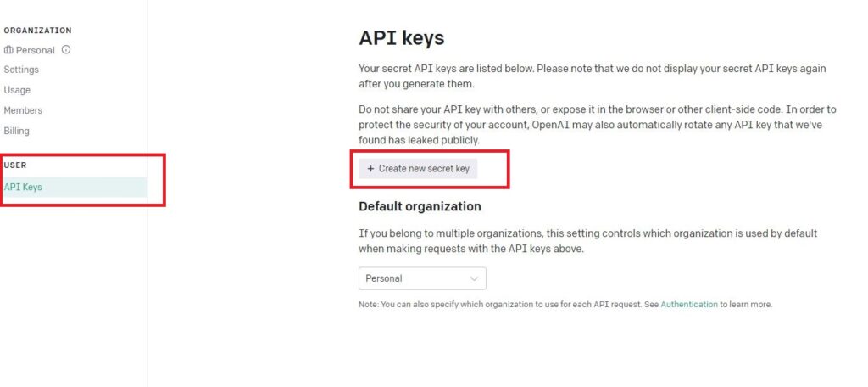Image resolution: width=868 pixels, height=387 pixels.
Task: Click the note text below the dropdown
Action: pos(565,305)
